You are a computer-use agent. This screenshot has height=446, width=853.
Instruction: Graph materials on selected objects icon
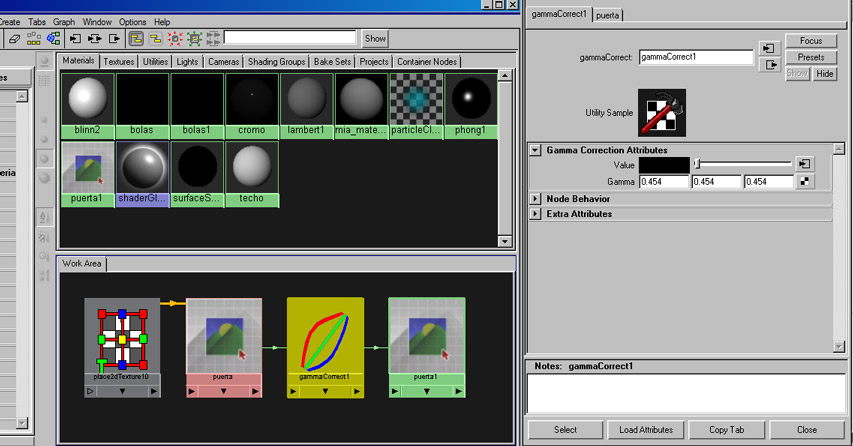coord(53,39)
